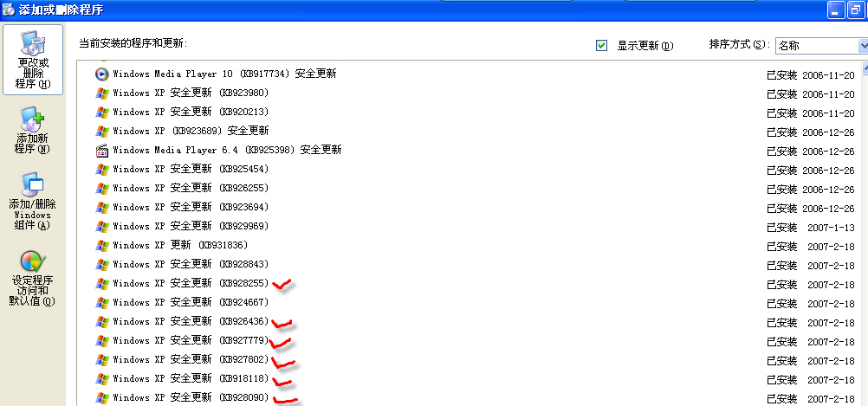This screenshot has height=406, width=868.
Task: Click the icon beside KB926255 update
Action: (102, 188)
